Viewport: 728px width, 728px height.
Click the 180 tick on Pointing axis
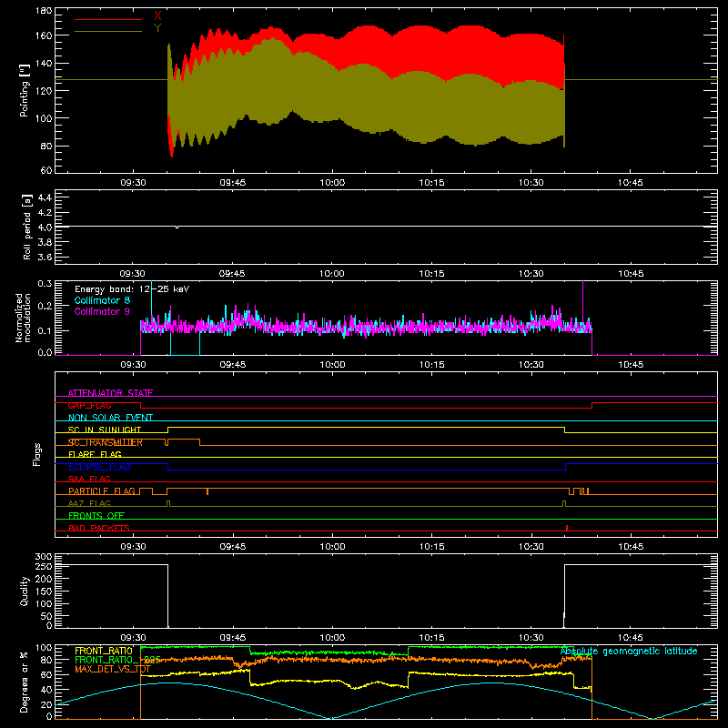tap(44, 11)
